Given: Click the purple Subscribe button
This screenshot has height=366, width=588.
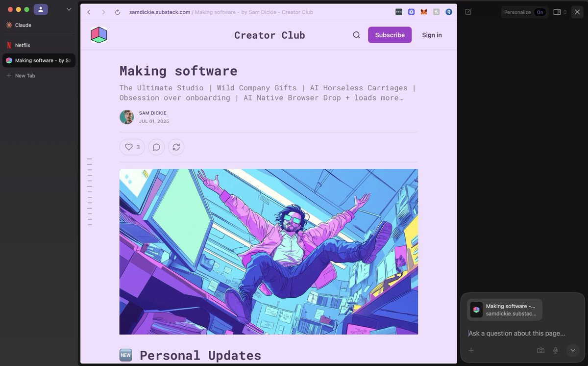Looking at the screenshot, I should (x=390, y=35).
